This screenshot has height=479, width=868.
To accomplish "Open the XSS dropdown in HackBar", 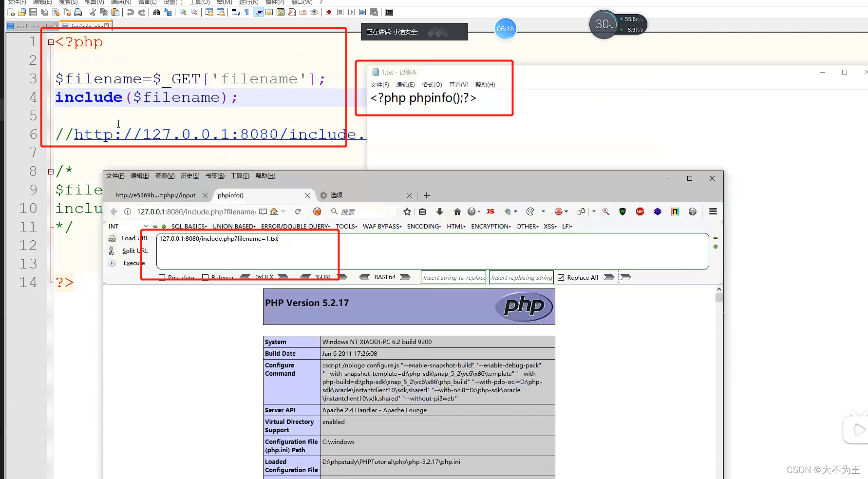I will [550, 226].
